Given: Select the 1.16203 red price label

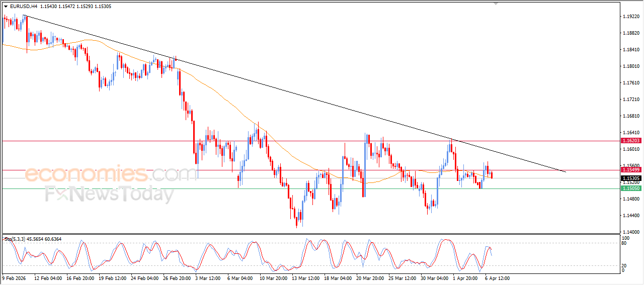Looking at the screenshot, I should pos(630,141).
